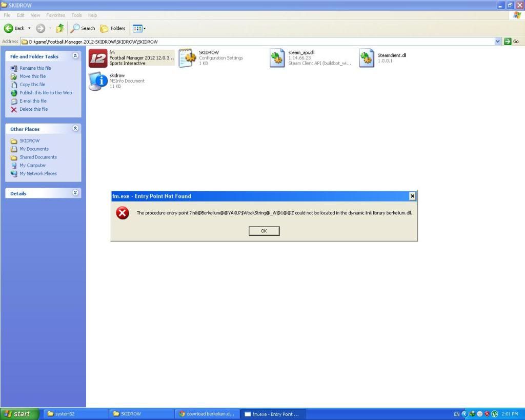Click the Move this file icon

click(x=14, y=76)
